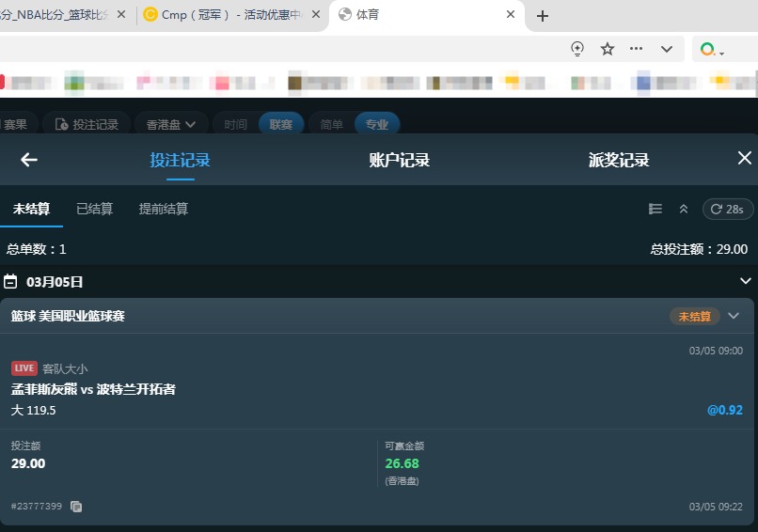Click the potential win amount 26.68

pos(402,463)
